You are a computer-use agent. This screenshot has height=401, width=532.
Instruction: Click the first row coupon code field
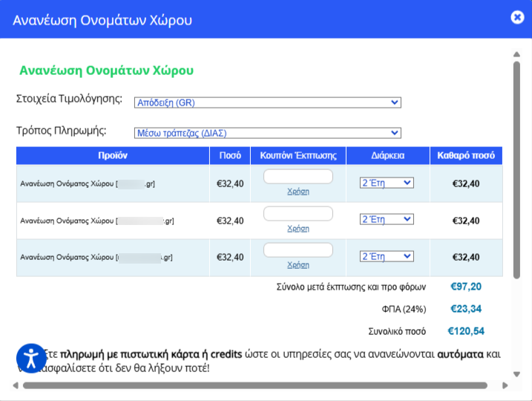298,177
